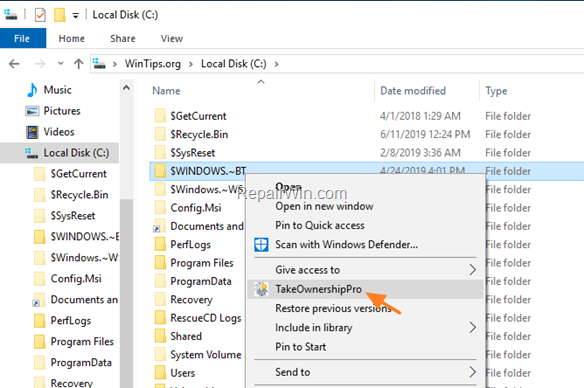Switch to the Home ribbon tab
The image size is (584, 388).
pos(72,38)
